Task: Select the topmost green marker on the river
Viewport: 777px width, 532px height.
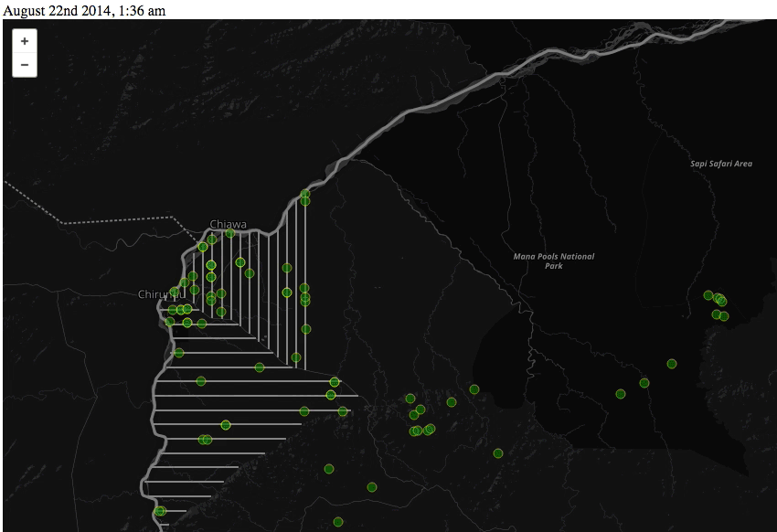Action: tap(305, 194)
